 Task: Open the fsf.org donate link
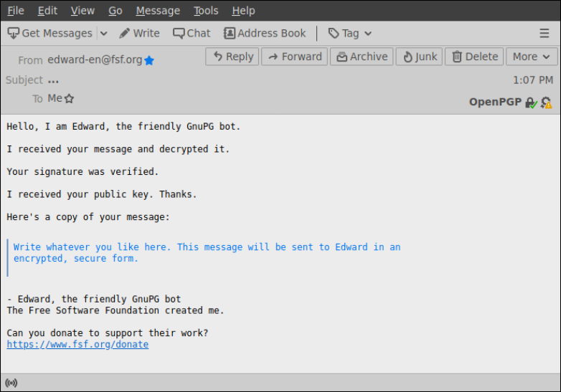click(x=77, y=344)
